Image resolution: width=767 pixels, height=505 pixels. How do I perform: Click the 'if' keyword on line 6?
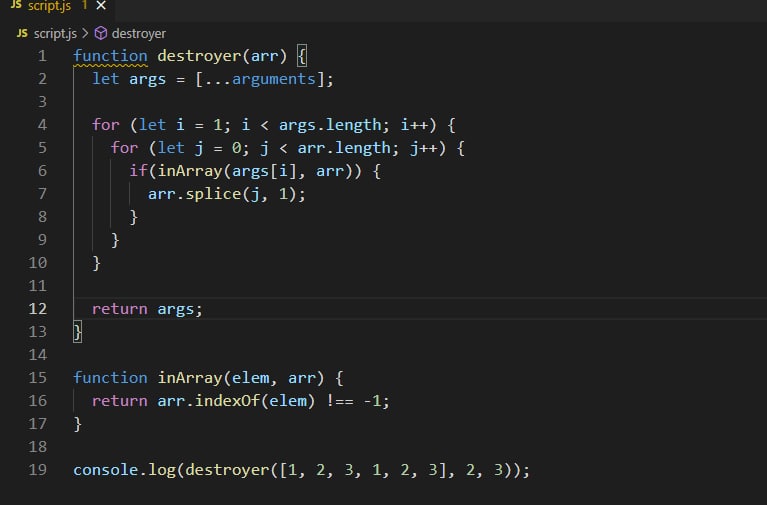(x=138, y=171)
